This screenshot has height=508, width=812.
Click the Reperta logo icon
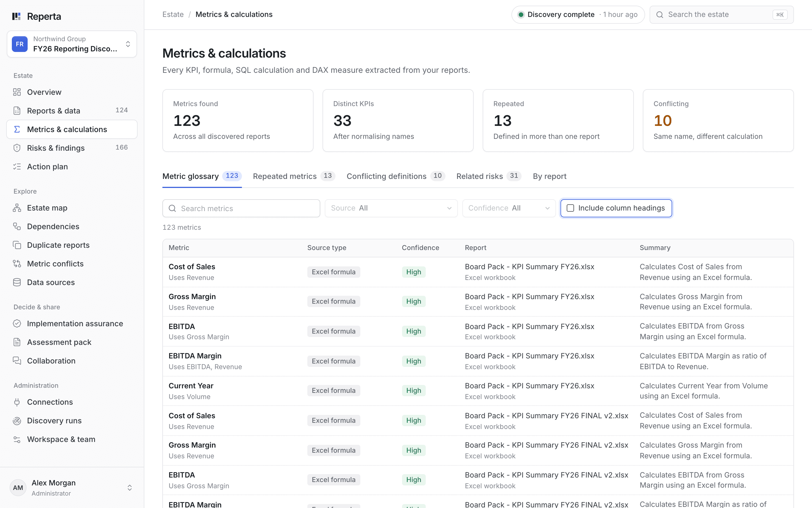click(x=16, y=16)
